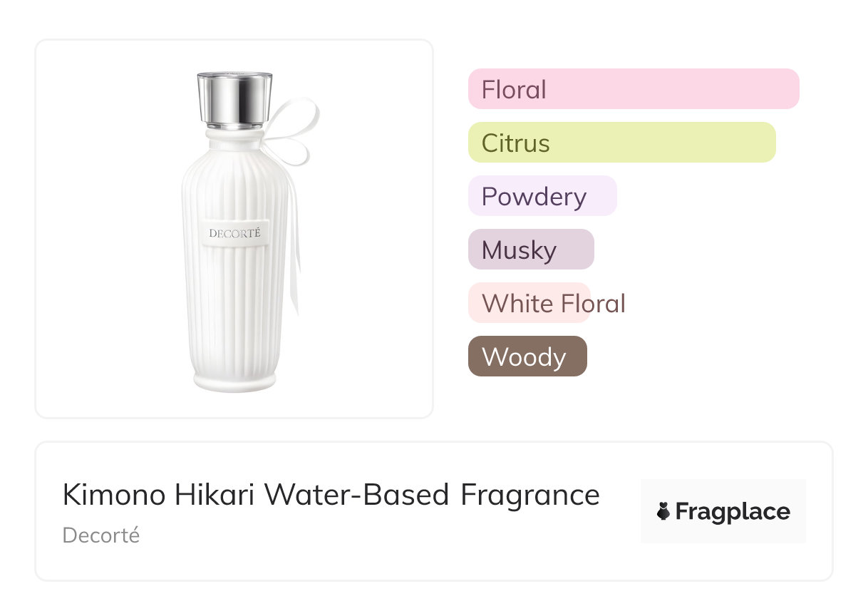
Task: Select the White Floral accord bar
Action: click(x=529, y=303)
